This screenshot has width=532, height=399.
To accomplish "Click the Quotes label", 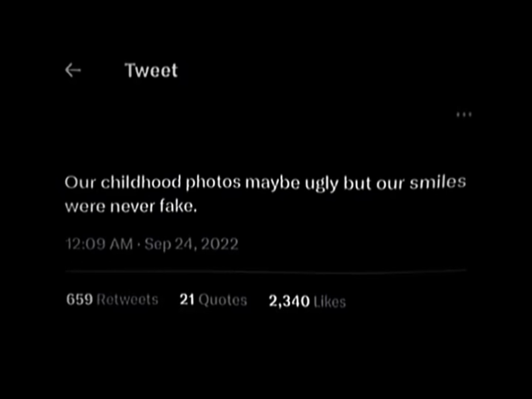I will [223, 300].
